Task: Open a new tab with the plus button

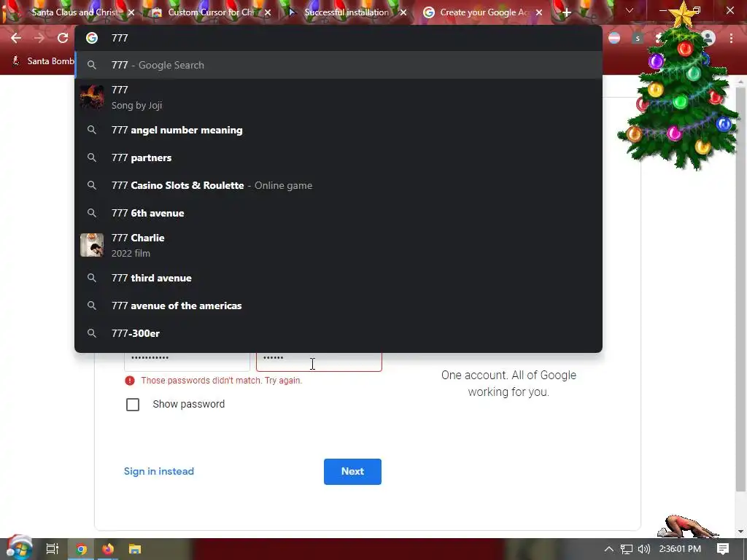Action: [x=566, y=13]
